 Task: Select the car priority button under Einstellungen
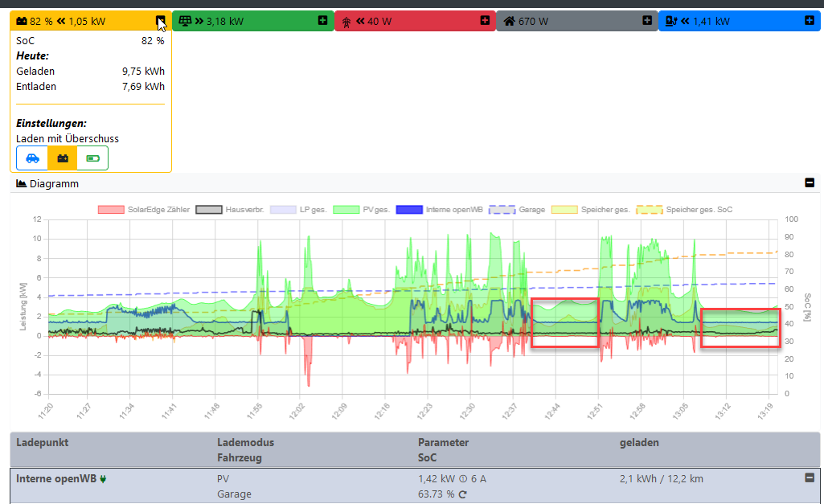[x=32, y=158]
